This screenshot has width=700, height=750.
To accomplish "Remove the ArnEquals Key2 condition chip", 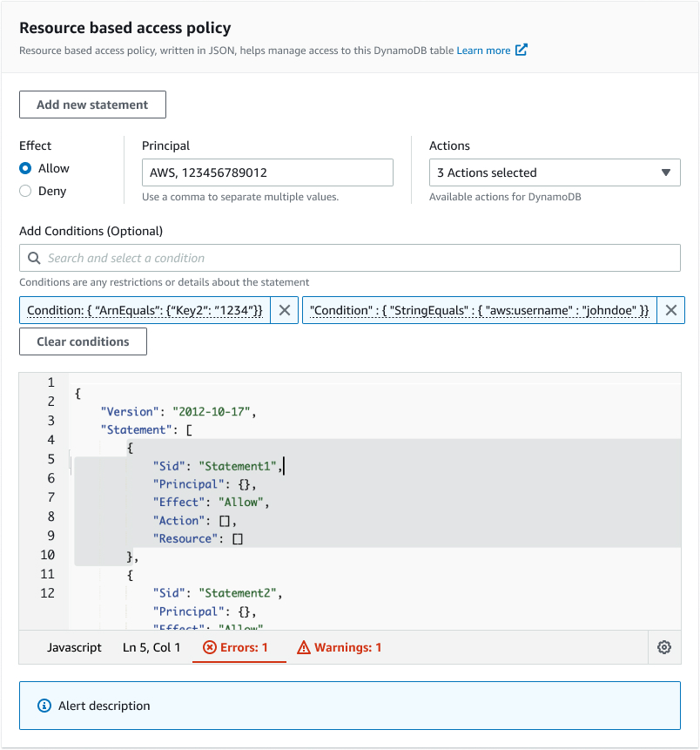I will (284, 309).
